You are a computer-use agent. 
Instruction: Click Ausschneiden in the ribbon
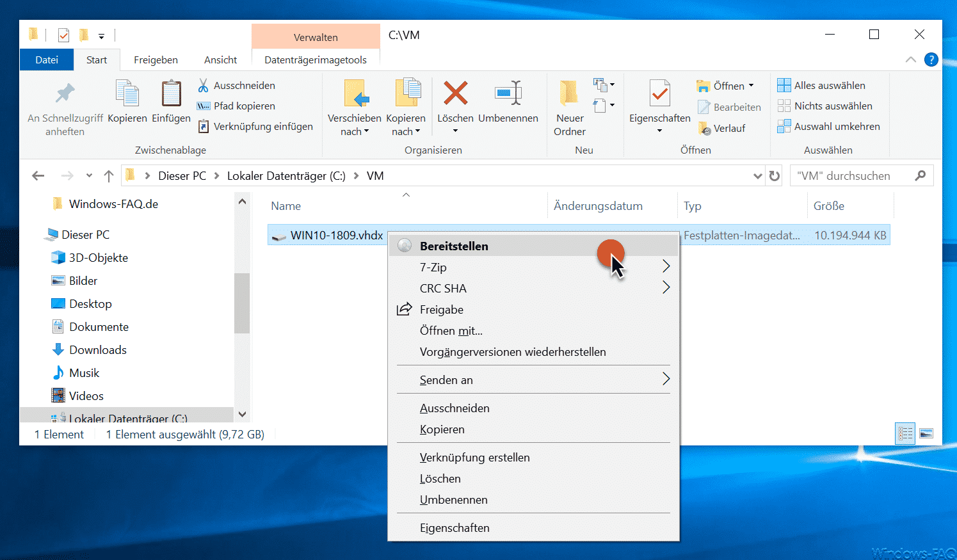[x=237, y=85]
